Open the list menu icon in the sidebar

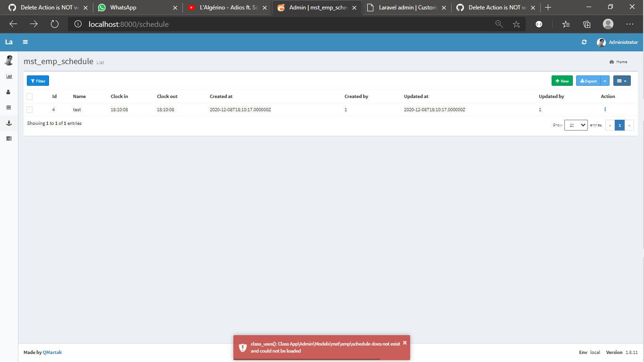[x=8, y=107]
